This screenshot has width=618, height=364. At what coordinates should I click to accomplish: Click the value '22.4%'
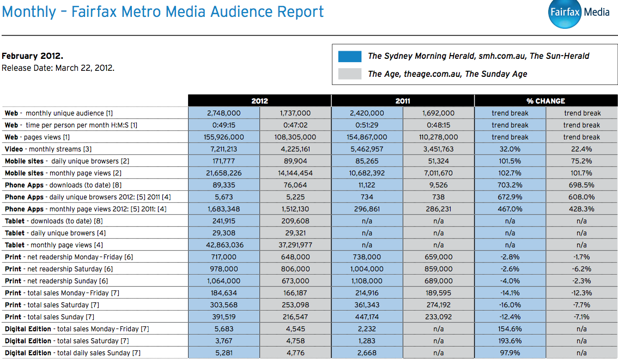pyautogui.click(x=581, y=149)
